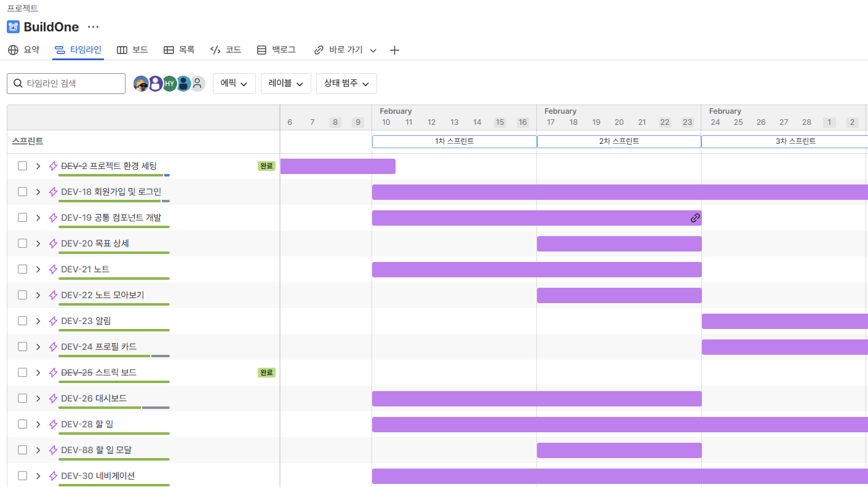Open the DEV-26 대시보드 epic link
This screenshot has width=868, height=487.
[x=94, y=398]
